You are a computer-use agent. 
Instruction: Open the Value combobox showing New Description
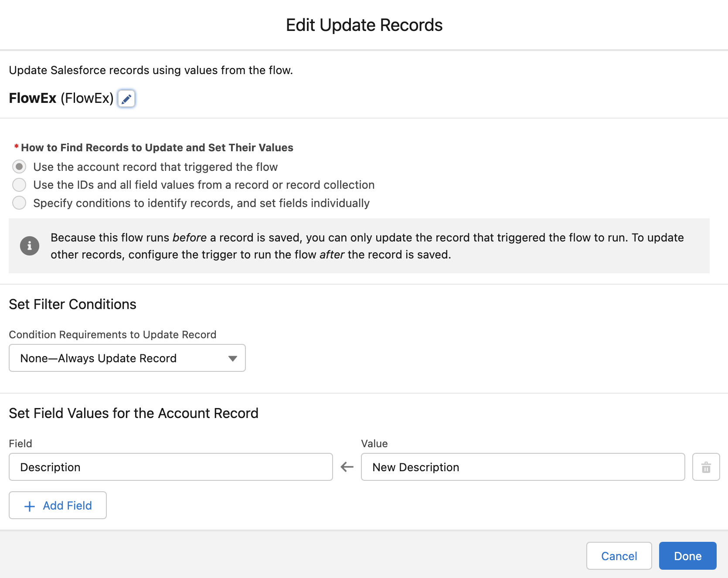click(523, 467)
